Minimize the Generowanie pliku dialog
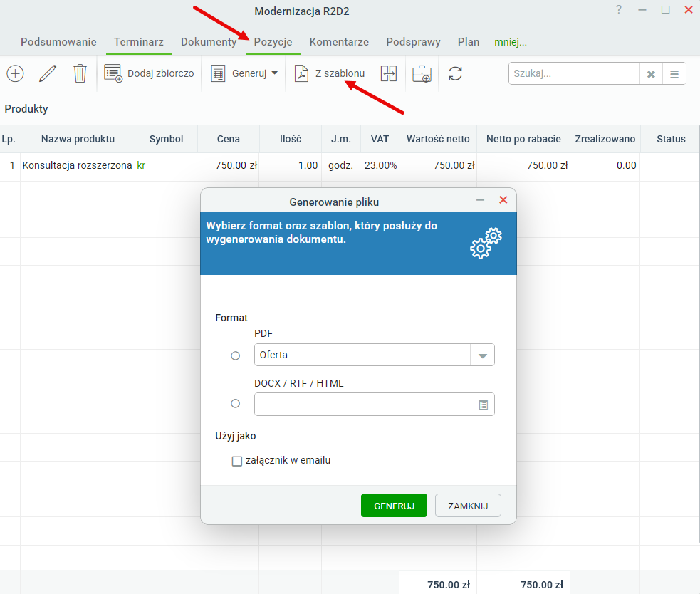The image size is (700, 594). pyautogui.click(x=481, y=200)
